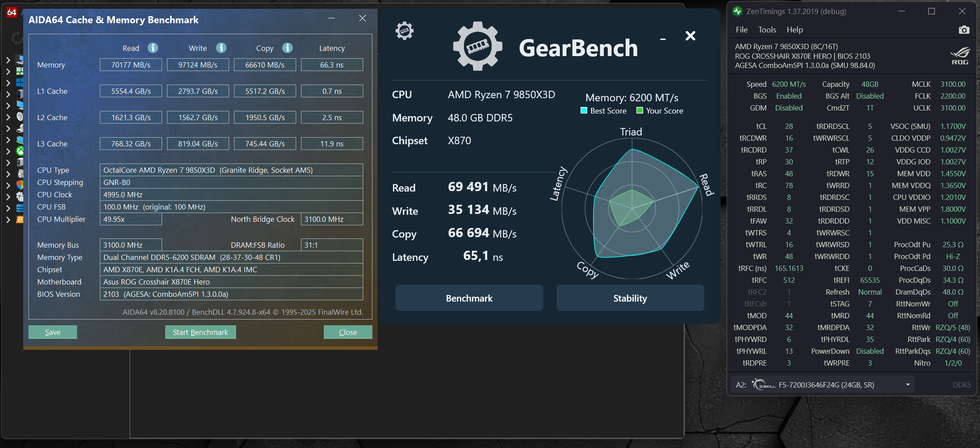Expand the tree node beside the shield icon
980x448 pixels.
[8, 185]
